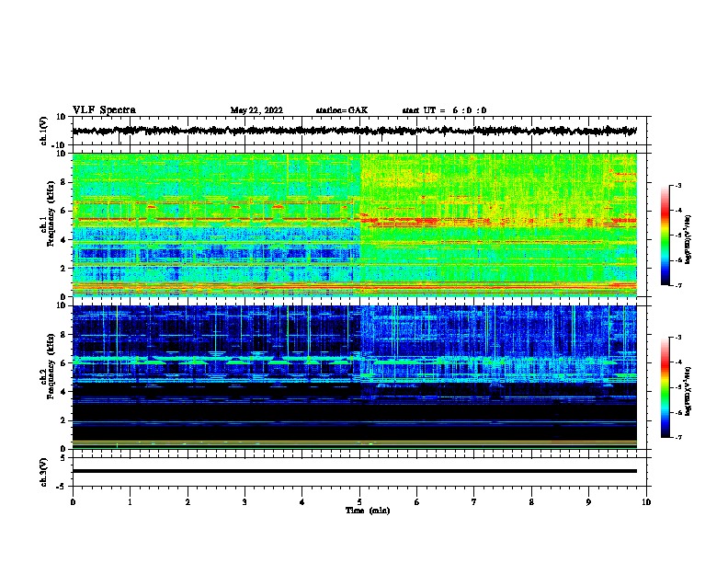Screen dimensions: 728x563
Task: Click the ch.3 flat voltage trace
Action: [354, 471]
